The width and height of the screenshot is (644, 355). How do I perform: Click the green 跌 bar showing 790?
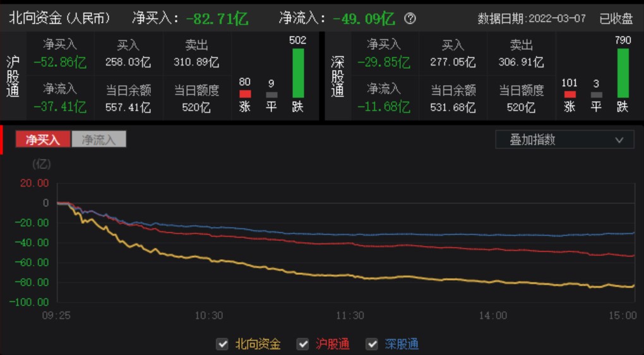pos(623,73)
